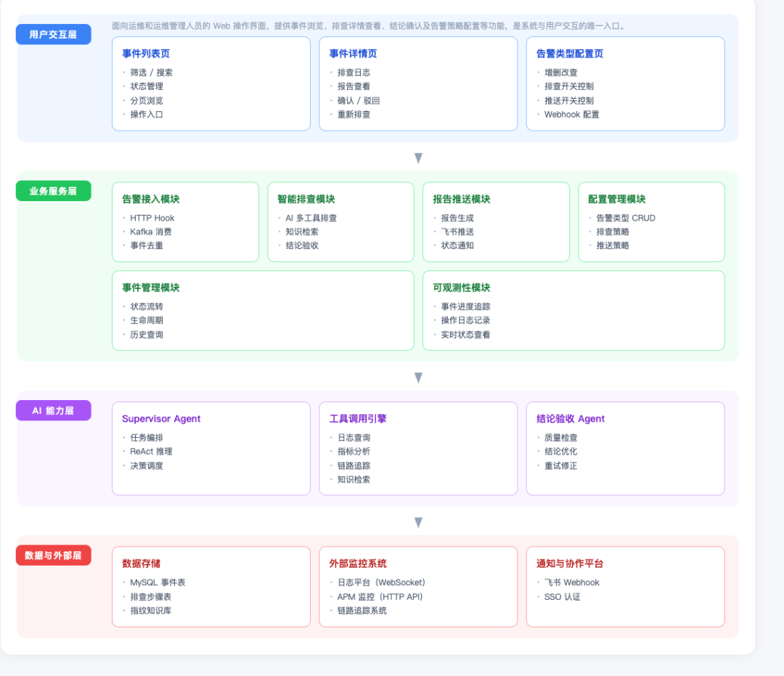Image resolution: width=784 pixels, height=676 pixels.
Task: Select 排查日志 in 事件详情页
Action: click(354, 73)
